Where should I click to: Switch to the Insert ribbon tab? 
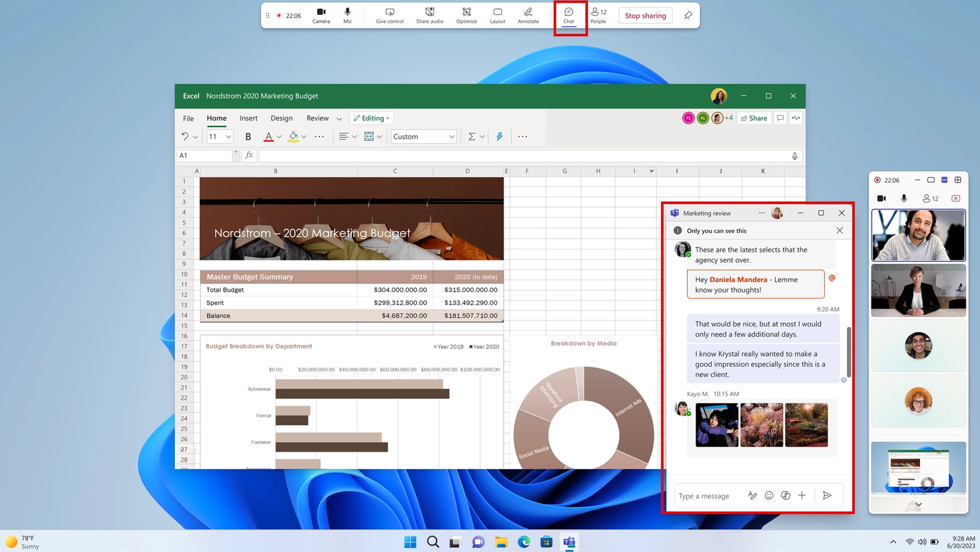(248, 118)
